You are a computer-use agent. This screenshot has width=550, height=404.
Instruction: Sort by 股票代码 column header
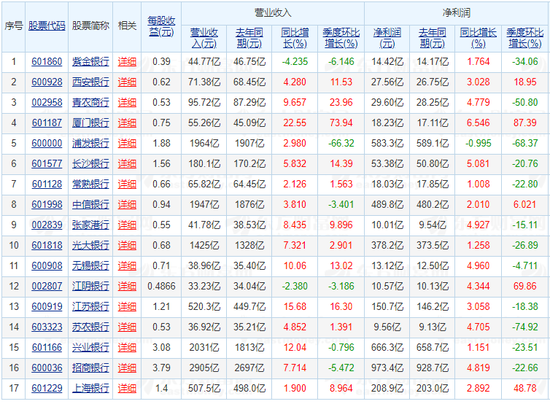(x=47, y=26)
